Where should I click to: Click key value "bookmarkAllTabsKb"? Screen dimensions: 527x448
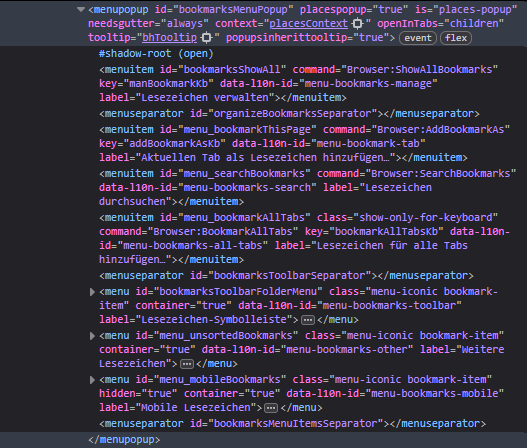[386, 232]
